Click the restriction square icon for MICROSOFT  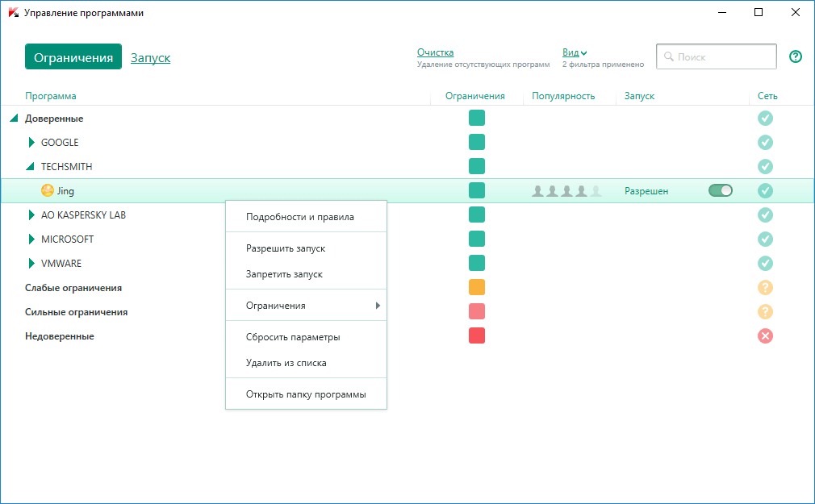(476, 240)
